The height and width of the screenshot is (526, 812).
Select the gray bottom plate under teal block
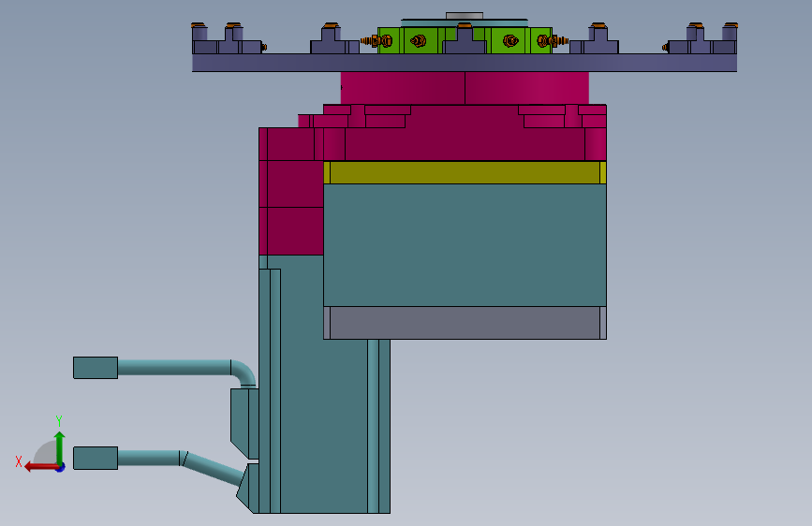click(465, 323)
